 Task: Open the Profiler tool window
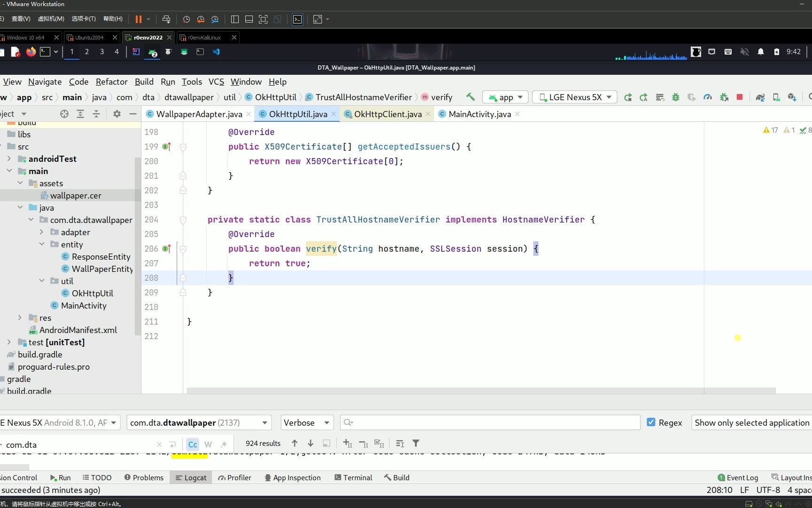click(x=234, y=477)
